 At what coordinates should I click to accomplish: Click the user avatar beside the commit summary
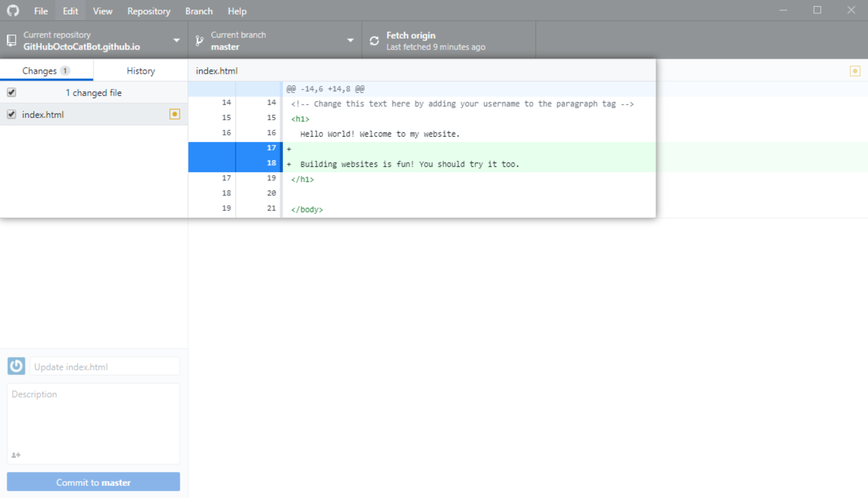pos(16,366)
